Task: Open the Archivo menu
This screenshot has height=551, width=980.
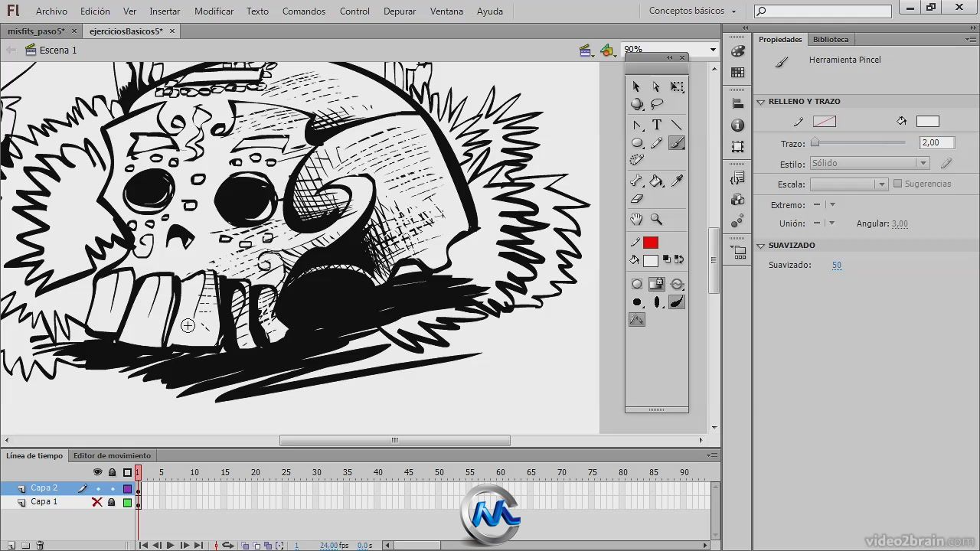Action: tap(51, 11)
